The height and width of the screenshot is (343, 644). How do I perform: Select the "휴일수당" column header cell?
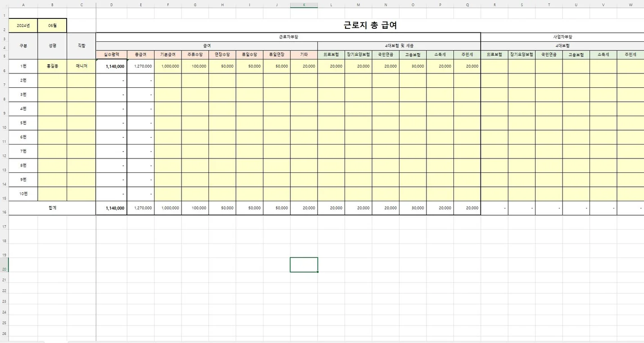[x=249, y=54]
